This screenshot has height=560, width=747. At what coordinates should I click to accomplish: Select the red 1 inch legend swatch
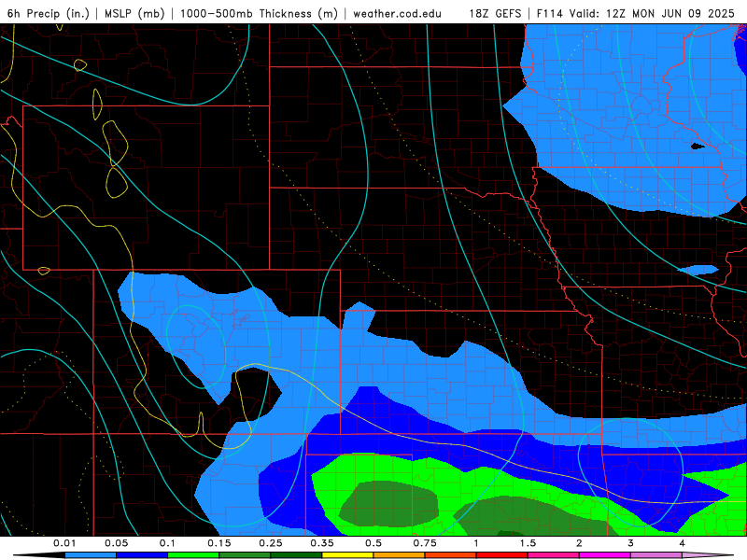[x=502, y=555]
